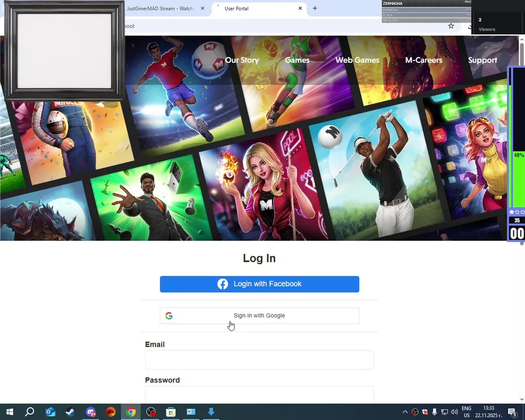The height and width of the screenshot is (420, 525).
Task: Open the EA app from taskbar
Action: coord(111,412)
